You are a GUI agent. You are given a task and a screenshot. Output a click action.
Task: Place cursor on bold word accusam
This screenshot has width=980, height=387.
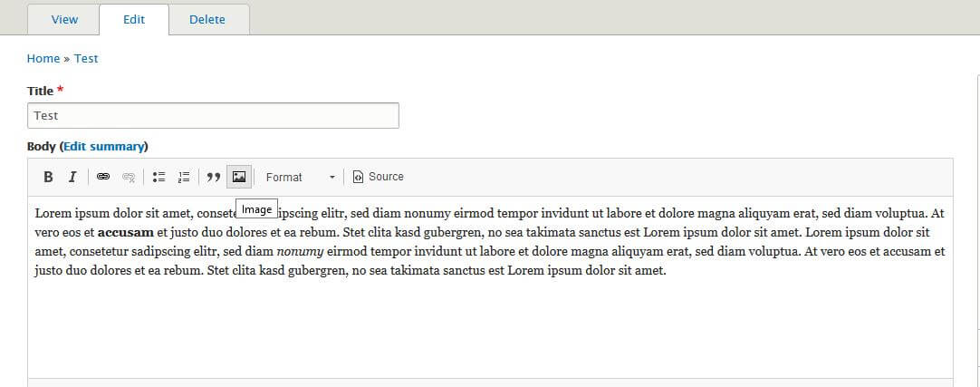click(x=126, y=233)
